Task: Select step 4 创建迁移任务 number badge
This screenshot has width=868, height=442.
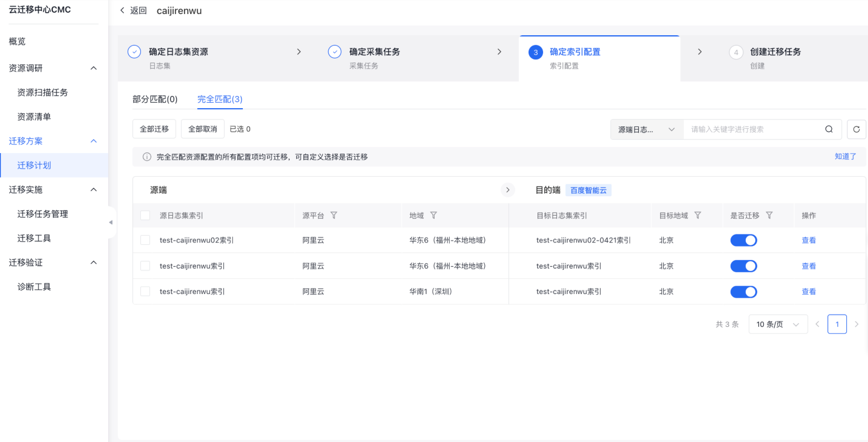Action: click(736, 52)
